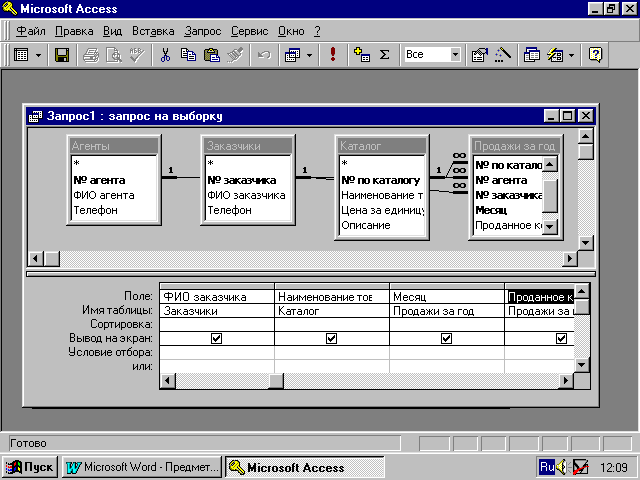The width and height of the screenshot is (640, 480).
Task: Click down arrow of table pane vertical scrollbar
Action: [585, 243]
